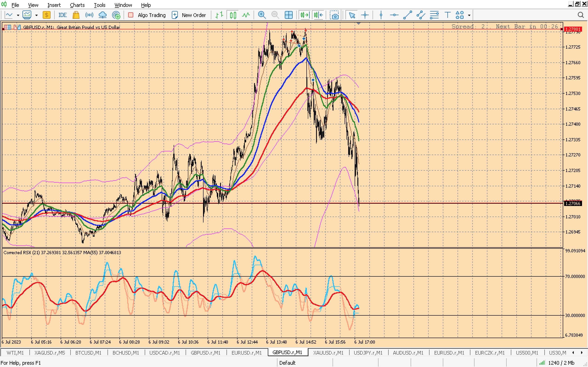This screenshot has height=367, width=588.
Task: Expand the chart type dropdown arrow
Action: point(18,15)
